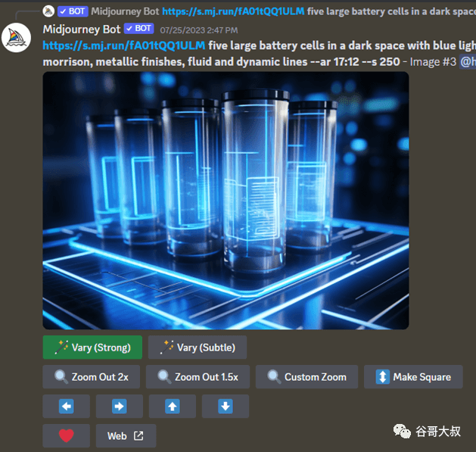Click Make Square button
This screenshot has width=476, height=452.
[x=413, y=377]
